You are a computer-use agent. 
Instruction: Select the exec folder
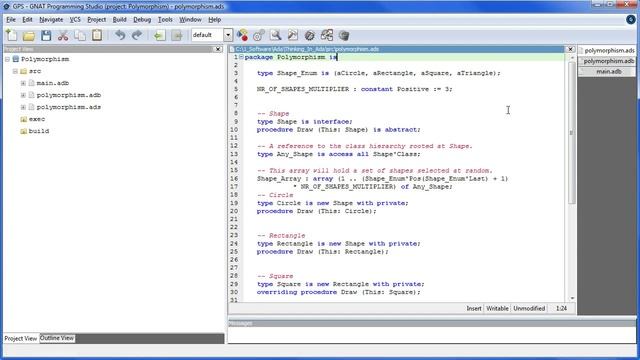pos(37,119)
